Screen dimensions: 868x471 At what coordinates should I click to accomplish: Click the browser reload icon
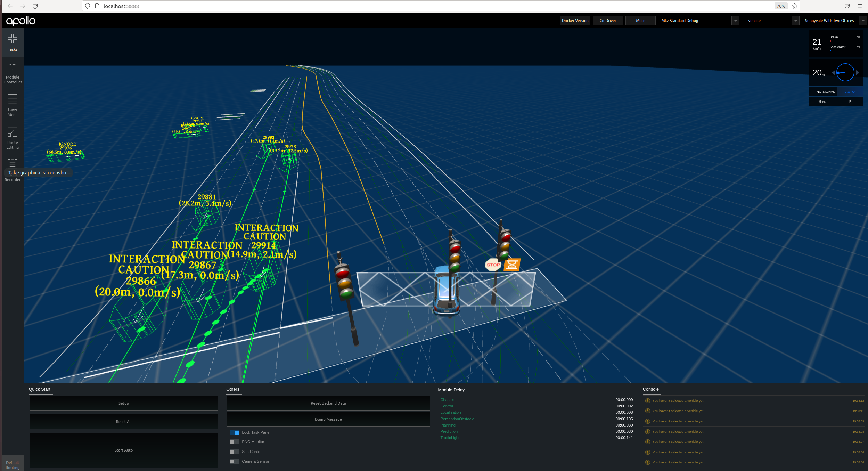pyautogui.click(x=35, y=6)
